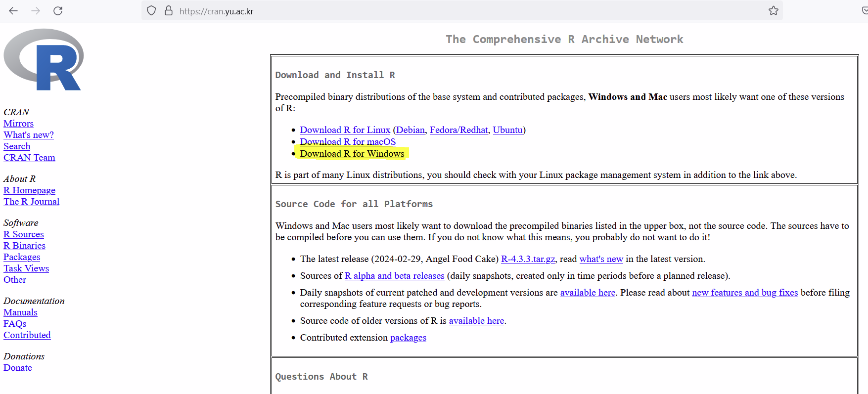Open contributed extension packages link
The width and height of the screenshot is (868, 394).
[408, 338]
